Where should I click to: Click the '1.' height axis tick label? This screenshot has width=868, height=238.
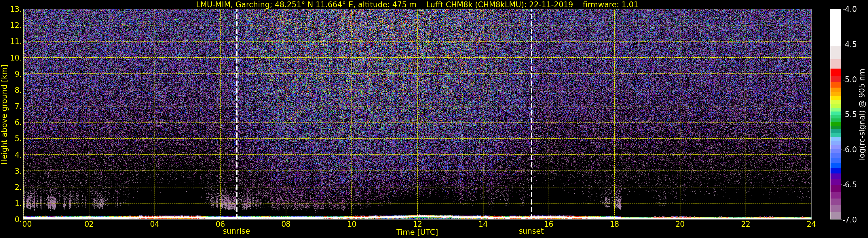(18, 204)
